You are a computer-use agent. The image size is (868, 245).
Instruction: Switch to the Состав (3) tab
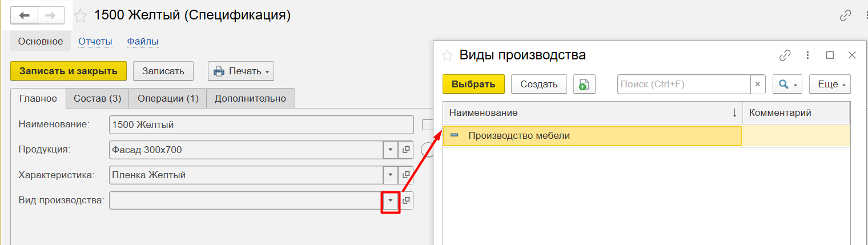(97, 98)
